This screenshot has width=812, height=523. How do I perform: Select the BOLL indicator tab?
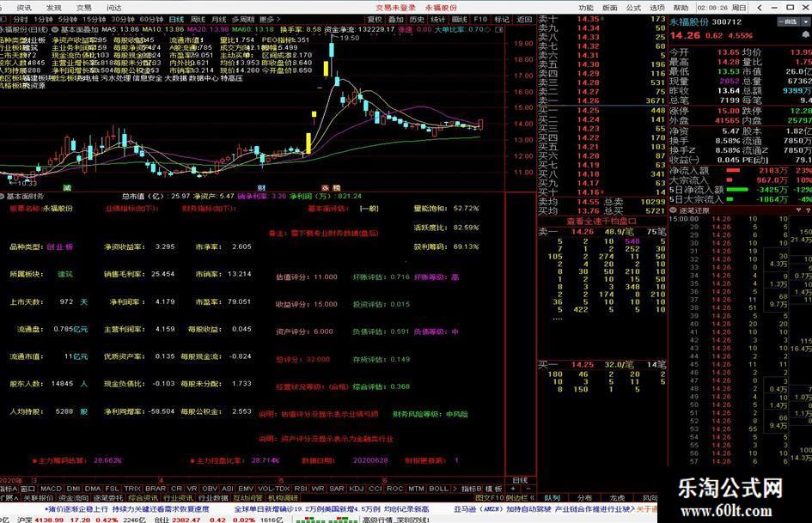pos(438,489)
